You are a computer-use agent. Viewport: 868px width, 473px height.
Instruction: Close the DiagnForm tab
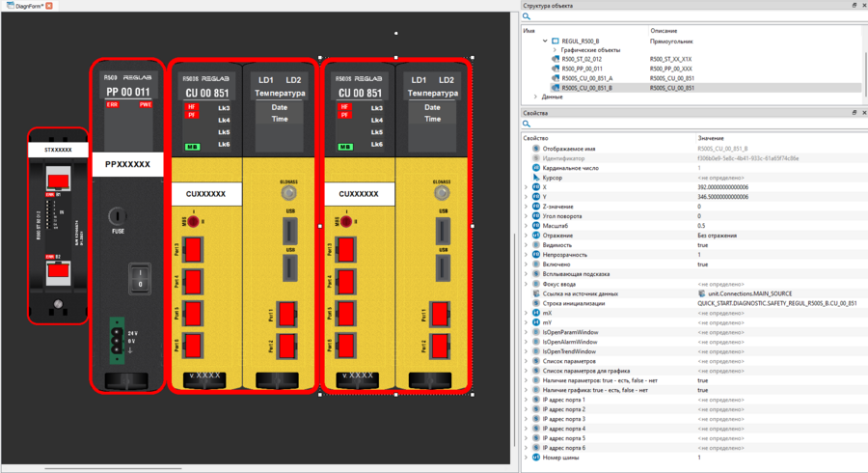[49, 6]
